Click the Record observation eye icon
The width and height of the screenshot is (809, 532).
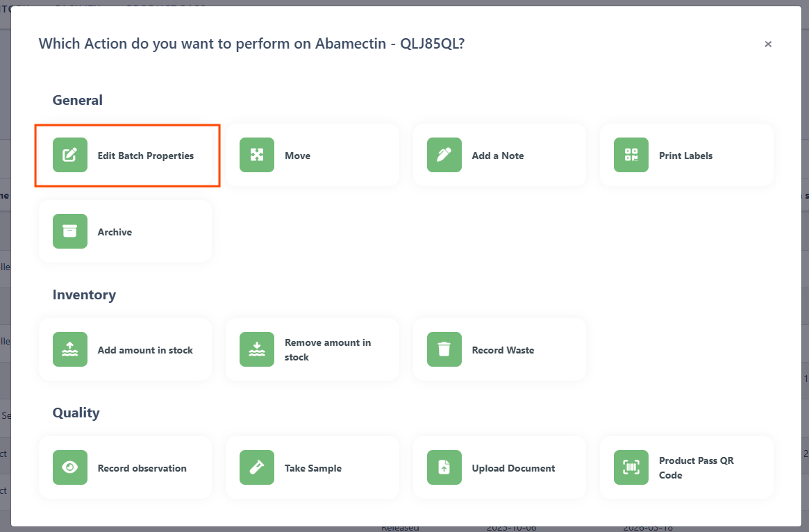pyautogui.click(x=70, y=467)
